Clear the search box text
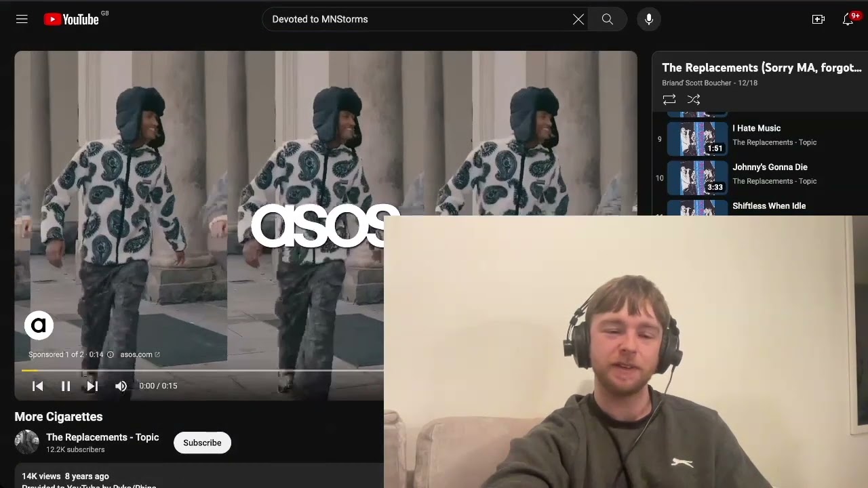 (x=578, y=20)
